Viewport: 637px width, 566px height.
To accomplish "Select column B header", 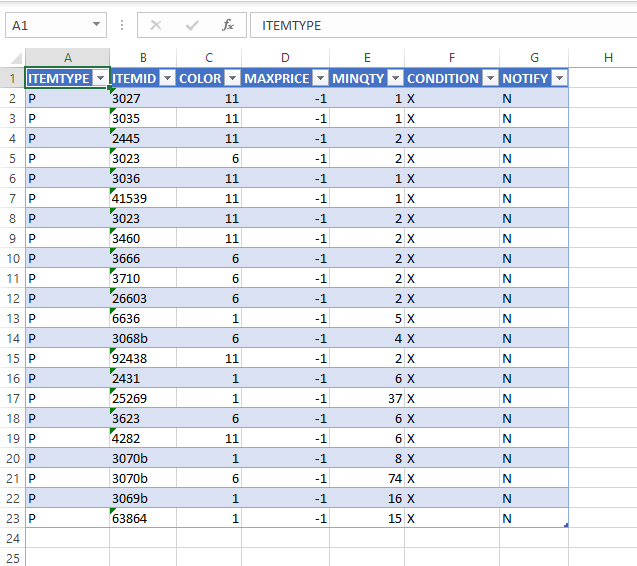I will (x=143, y=58).
